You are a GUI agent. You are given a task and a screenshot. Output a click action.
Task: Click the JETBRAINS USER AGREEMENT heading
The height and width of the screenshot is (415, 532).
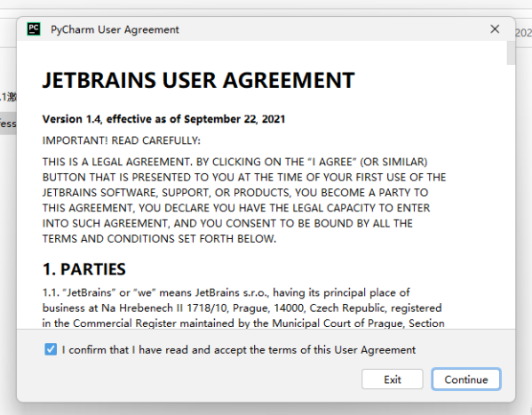coord(198,81)
